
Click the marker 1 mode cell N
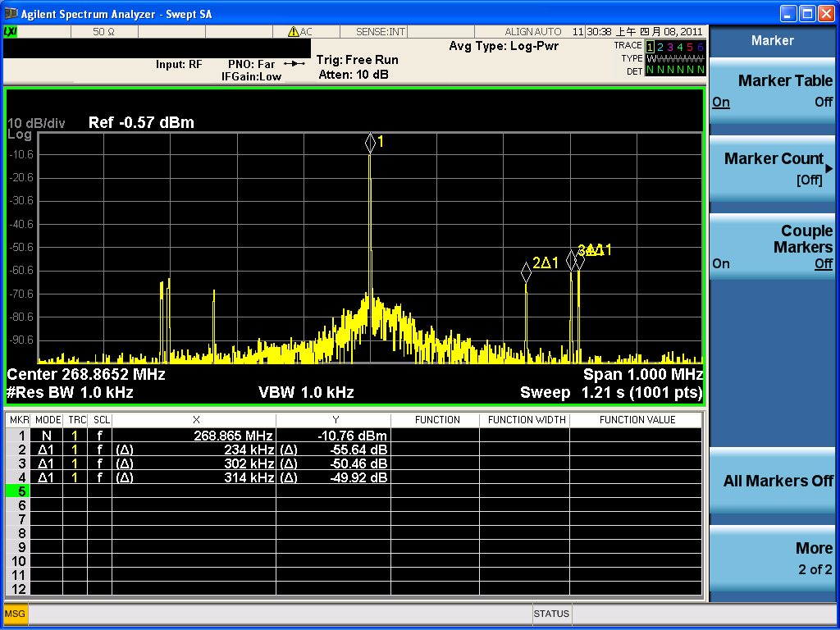pyautogui.click(x=47, y=436)
